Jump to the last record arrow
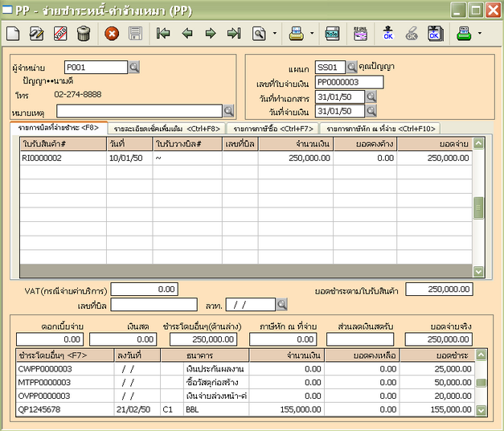The image size is (504, 431). pyautogui.click(x=234, y=34)
